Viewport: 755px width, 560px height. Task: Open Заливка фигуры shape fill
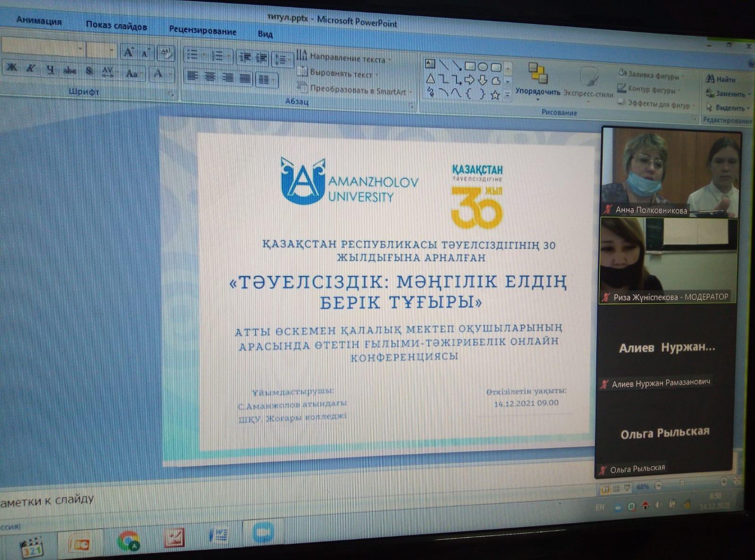click(652, 75)
